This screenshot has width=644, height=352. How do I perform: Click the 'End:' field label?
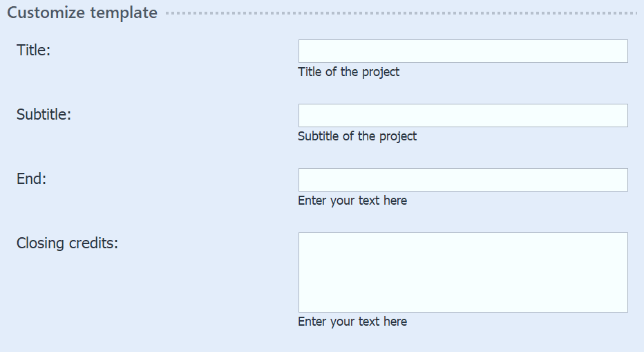coord(31,178)
